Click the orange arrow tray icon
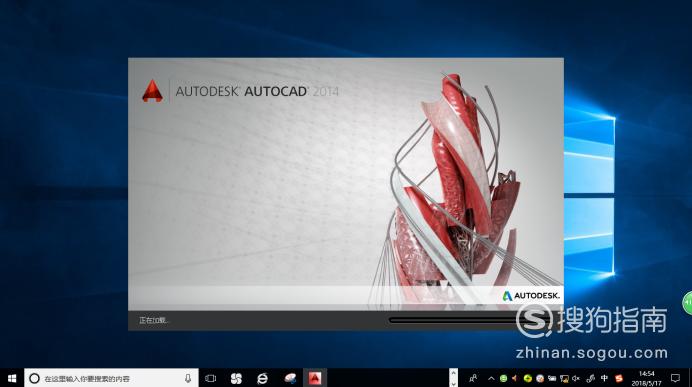Viewport: 692px width, 387px height. (x=515, y=378)
